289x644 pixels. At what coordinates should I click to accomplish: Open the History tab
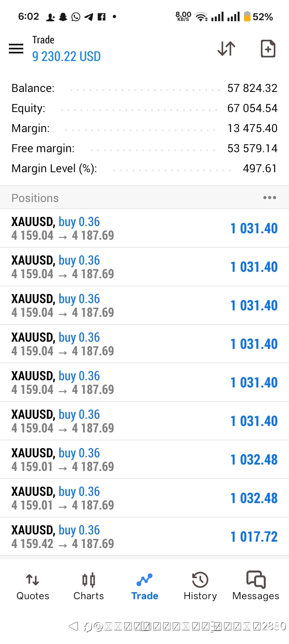[x=200, y=586]
